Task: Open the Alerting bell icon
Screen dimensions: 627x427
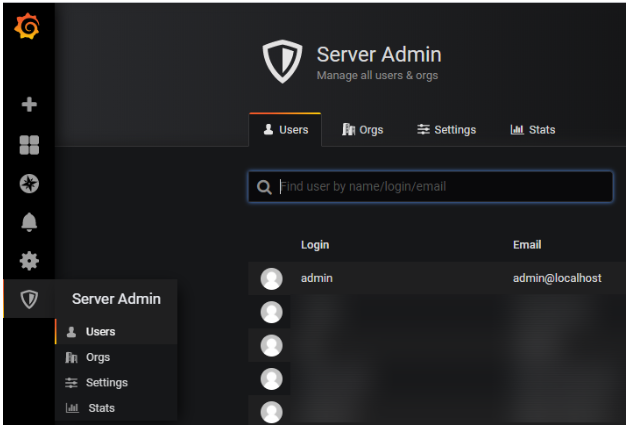Action: [29, 222]
